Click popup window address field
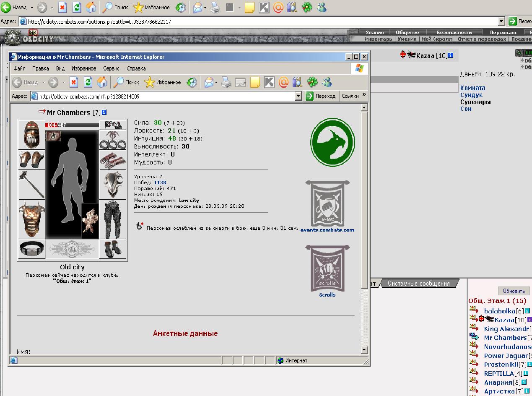 click(x=166, y=96)
